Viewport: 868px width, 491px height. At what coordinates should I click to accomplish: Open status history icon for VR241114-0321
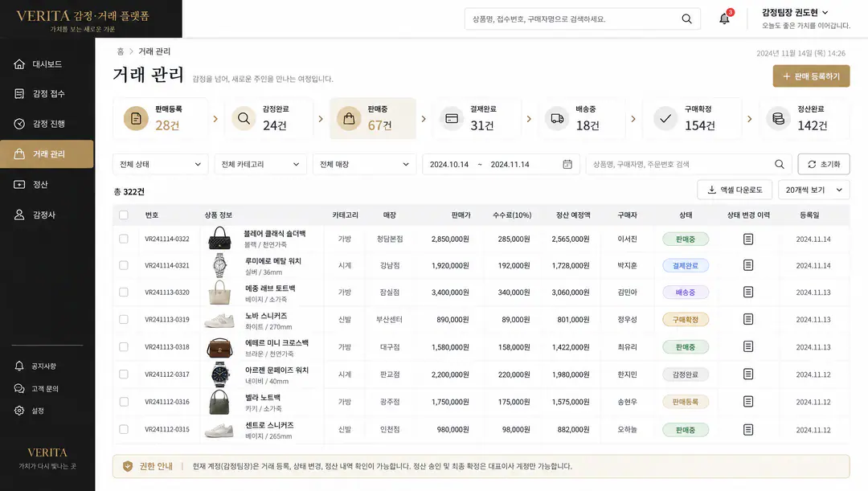(748, 266)
